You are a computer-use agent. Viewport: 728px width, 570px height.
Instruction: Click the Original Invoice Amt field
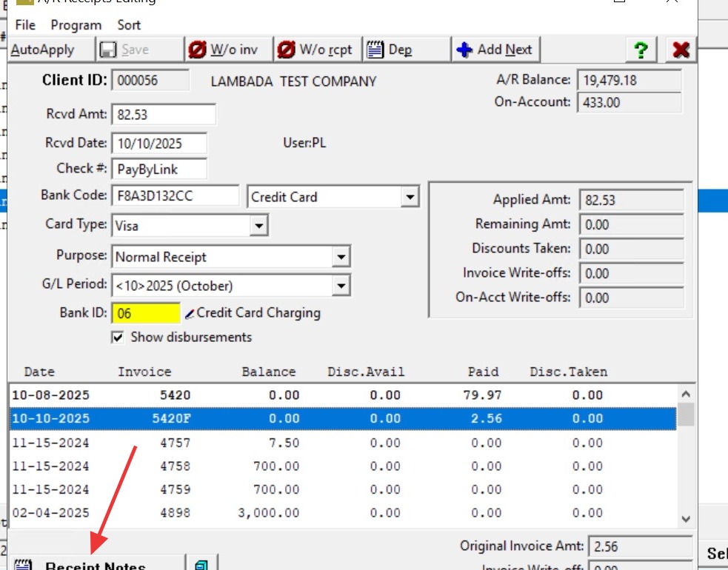click(x=641, y=546)
